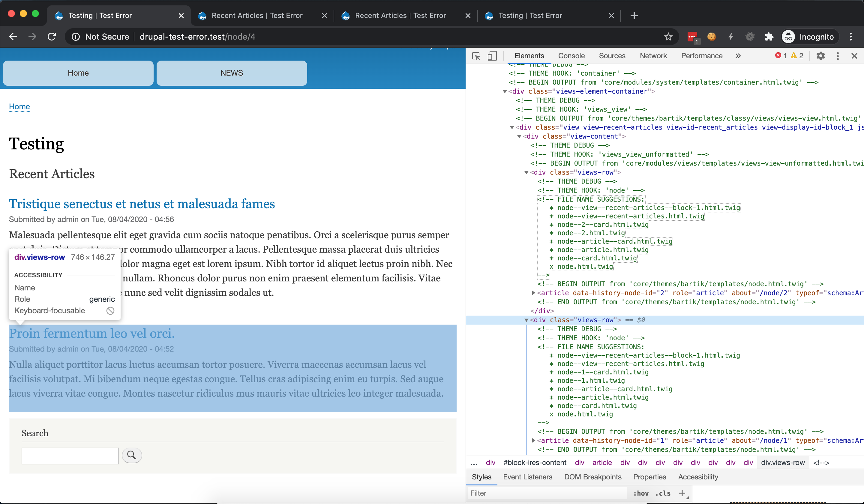
Task: Open the Extensions puzzle piece menu
Action: pyautogui.click(x=769, y=37)
